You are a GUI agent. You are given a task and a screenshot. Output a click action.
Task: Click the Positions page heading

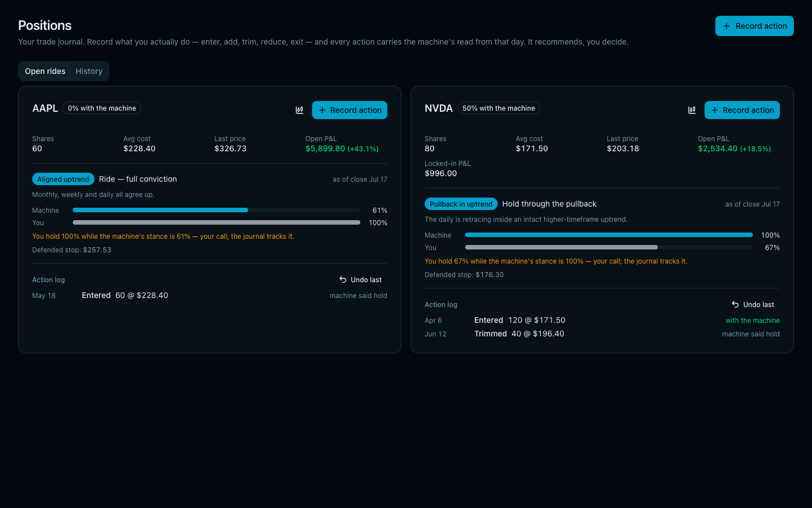tap(45, 25)
